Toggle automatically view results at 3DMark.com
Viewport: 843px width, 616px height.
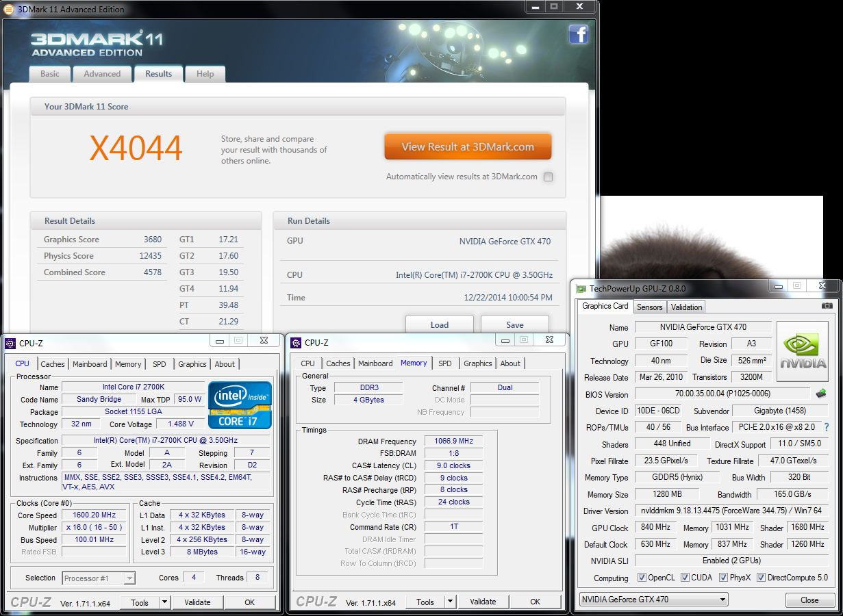coord(548,177)
